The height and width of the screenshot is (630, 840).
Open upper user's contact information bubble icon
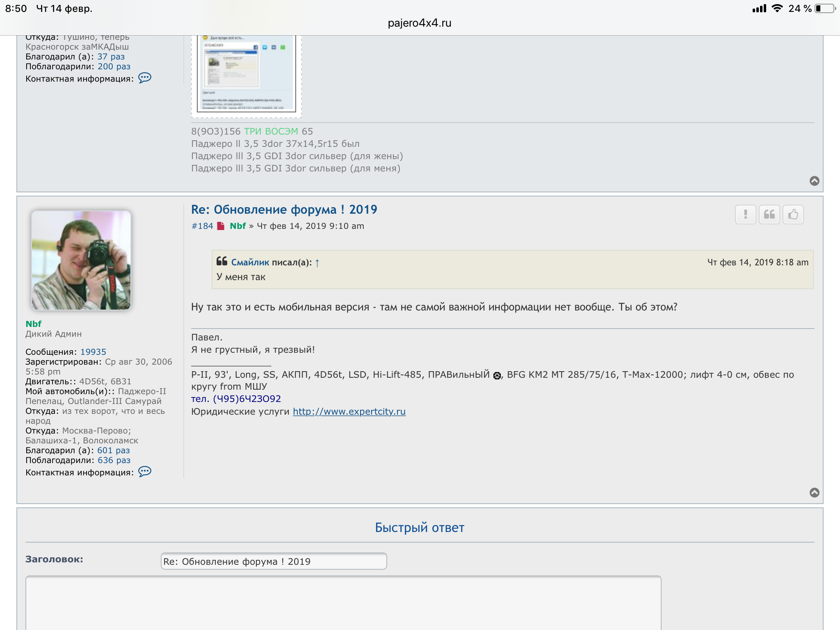[145, 78]
